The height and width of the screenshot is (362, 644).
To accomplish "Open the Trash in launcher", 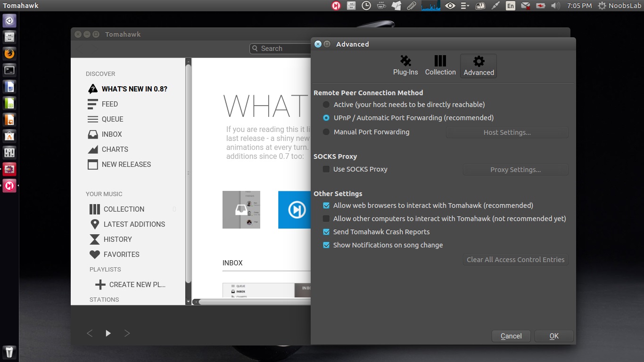I will (x=9, y=352).
